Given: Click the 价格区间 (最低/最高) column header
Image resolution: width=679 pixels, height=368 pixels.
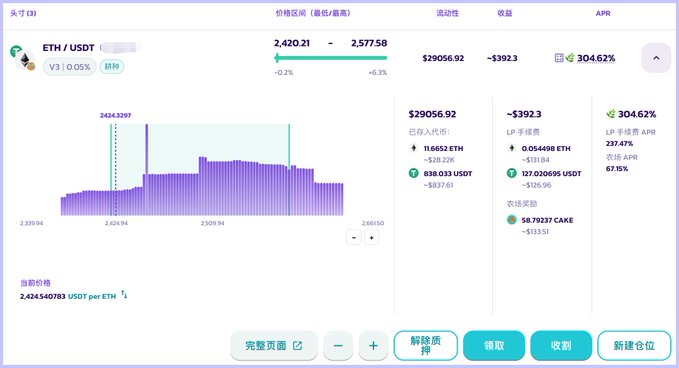Looking at the screenshot, I should 313,13.
